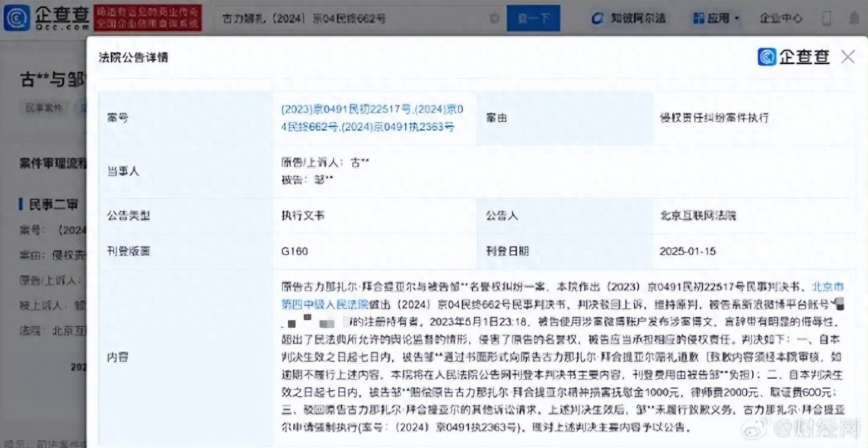Click the 北京互联网法院 announcer cell
This screenshot has height=448, width=868.
click(698, 216)
